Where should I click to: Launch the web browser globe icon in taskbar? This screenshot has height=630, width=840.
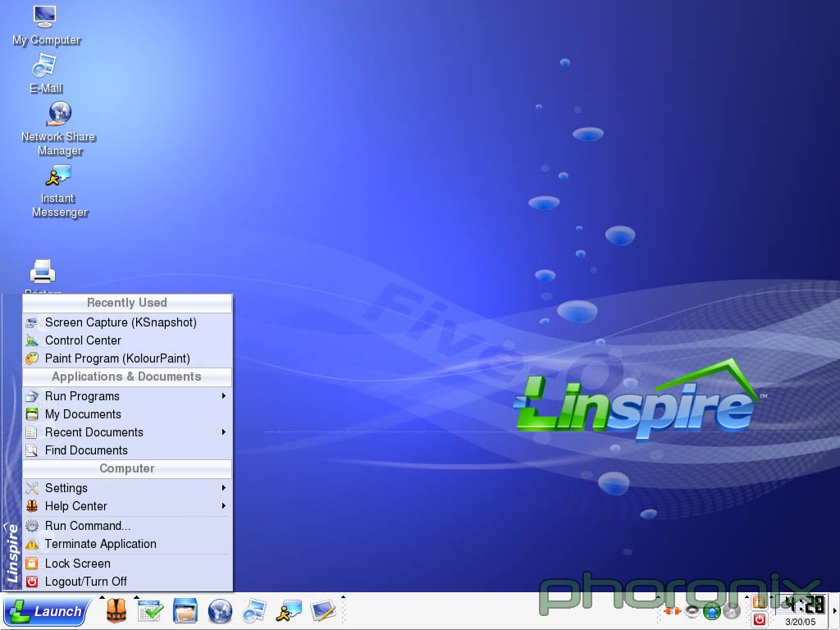point(220,611)
